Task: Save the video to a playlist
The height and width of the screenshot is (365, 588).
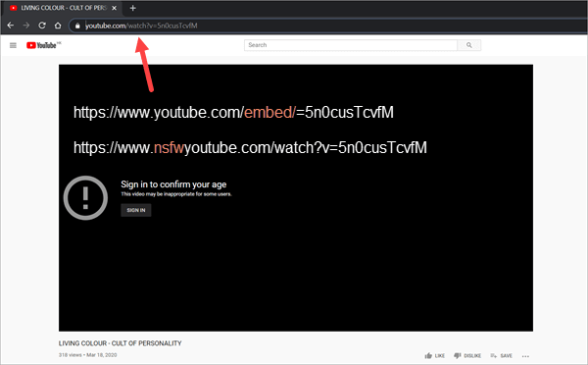Action: click(501, 355)
